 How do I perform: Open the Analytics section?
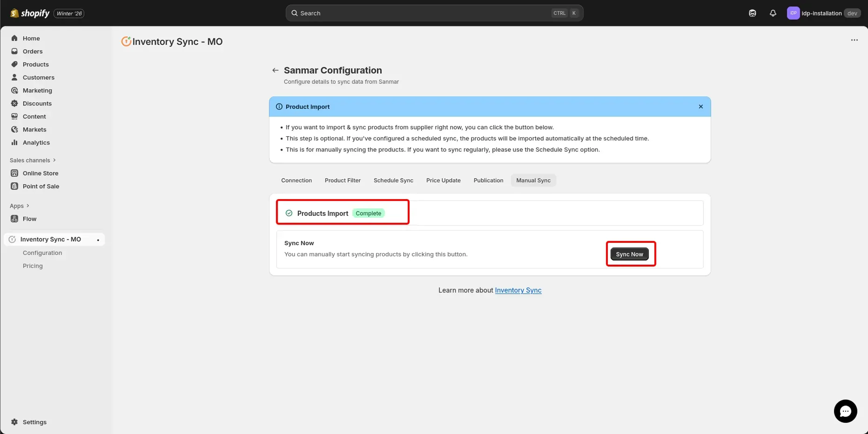pos(36,142)
